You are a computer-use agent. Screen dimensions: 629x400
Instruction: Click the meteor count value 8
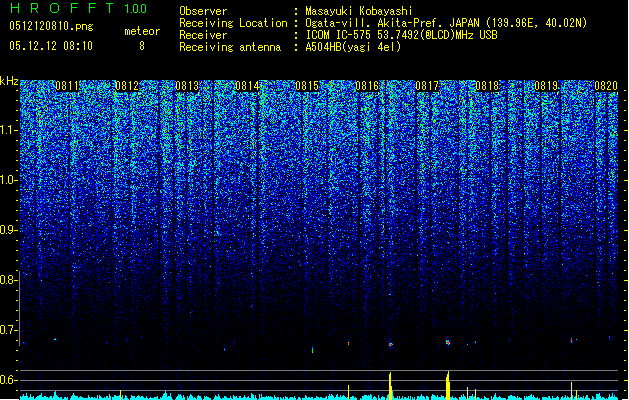click(142, 46)
